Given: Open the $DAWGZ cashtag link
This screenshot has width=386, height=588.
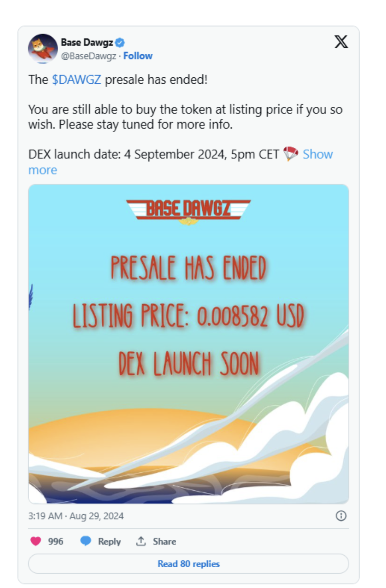Looking at the screenshot, I should click(77, 80).
